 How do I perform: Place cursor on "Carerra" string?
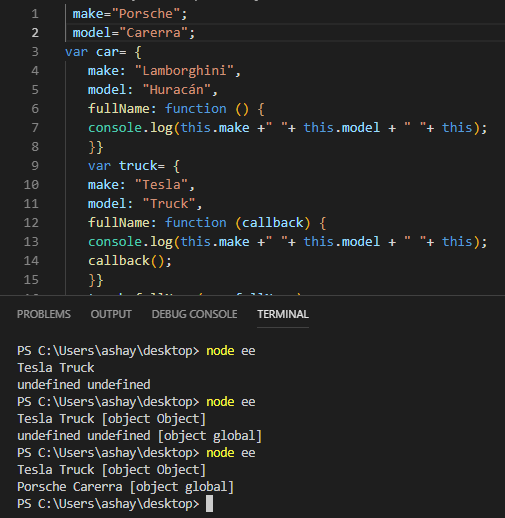coord(154,33)
